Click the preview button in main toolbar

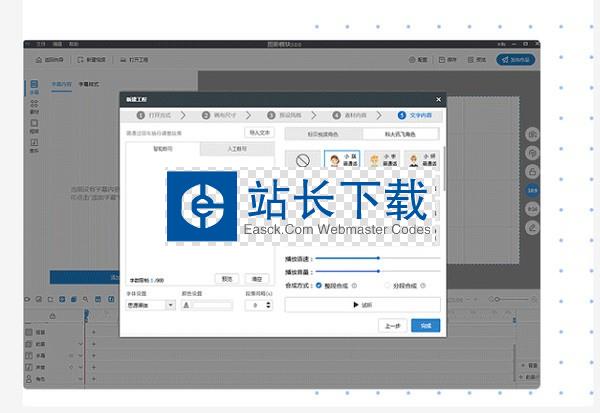(x=477, y=60)
